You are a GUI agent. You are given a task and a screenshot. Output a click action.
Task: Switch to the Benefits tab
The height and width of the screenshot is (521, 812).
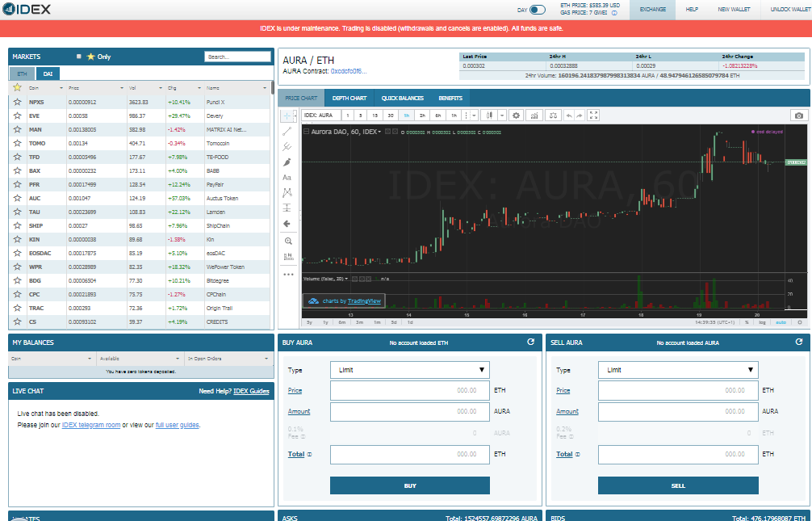click(450, 98)
